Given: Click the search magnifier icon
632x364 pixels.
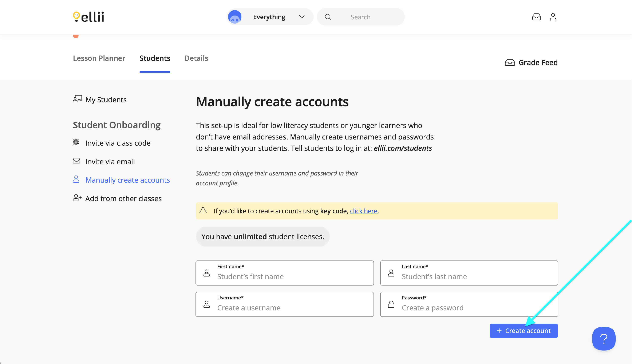Looking at the screenshot, I should (328, 17).
